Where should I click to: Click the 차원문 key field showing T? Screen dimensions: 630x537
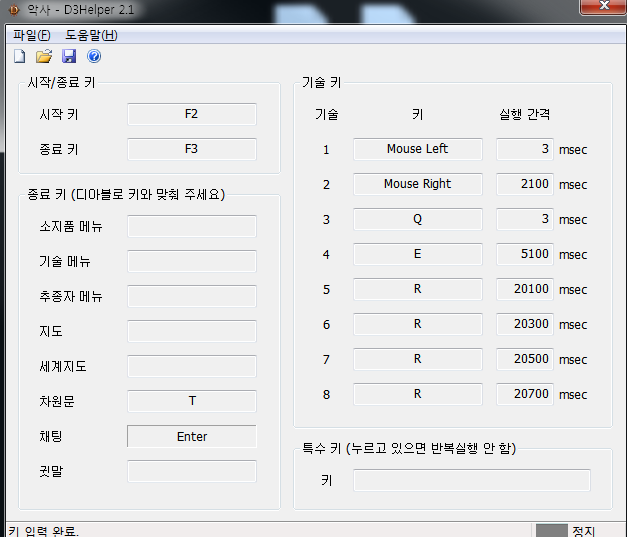coord(192,401)
